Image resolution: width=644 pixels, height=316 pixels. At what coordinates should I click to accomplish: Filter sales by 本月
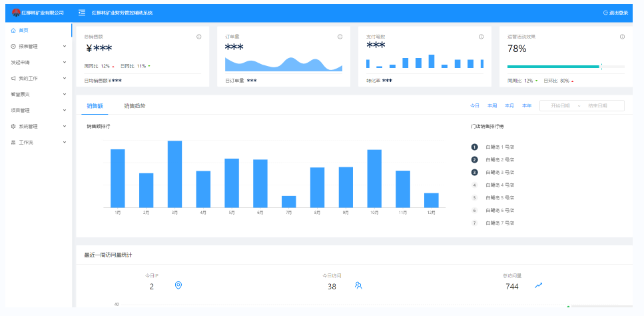[509, 105]
